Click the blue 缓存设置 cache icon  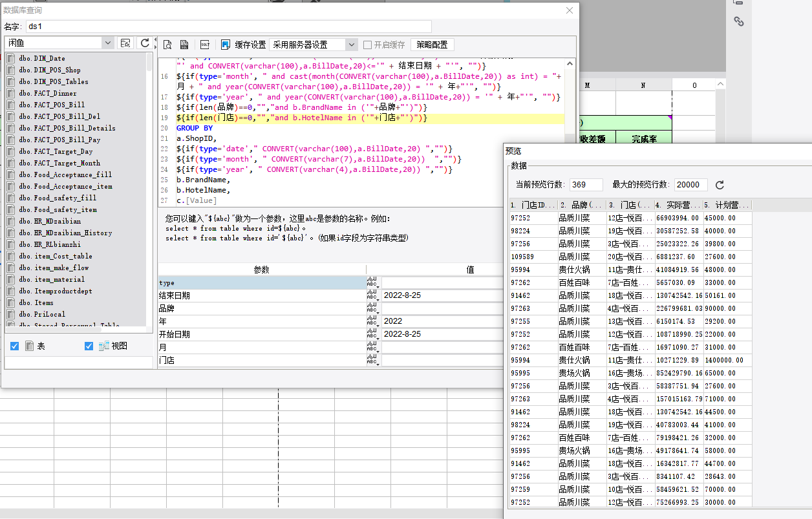[x=226, y=45]
